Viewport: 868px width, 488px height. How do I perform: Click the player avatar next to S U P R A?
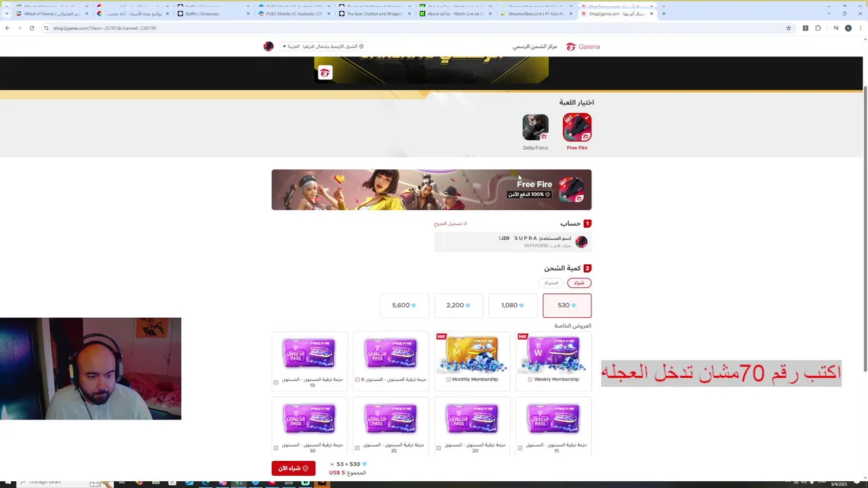pyautogui.click(x=581, y=242)
